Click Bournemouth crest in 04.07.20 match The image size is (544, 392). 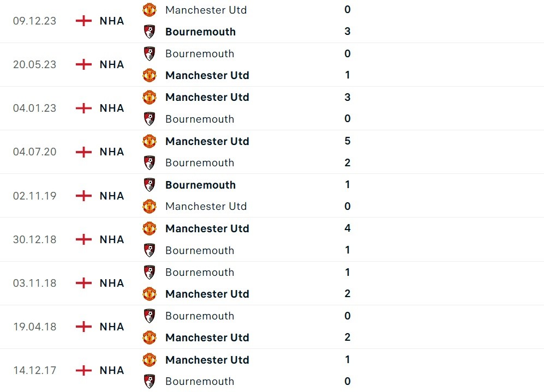click(149, 162)
